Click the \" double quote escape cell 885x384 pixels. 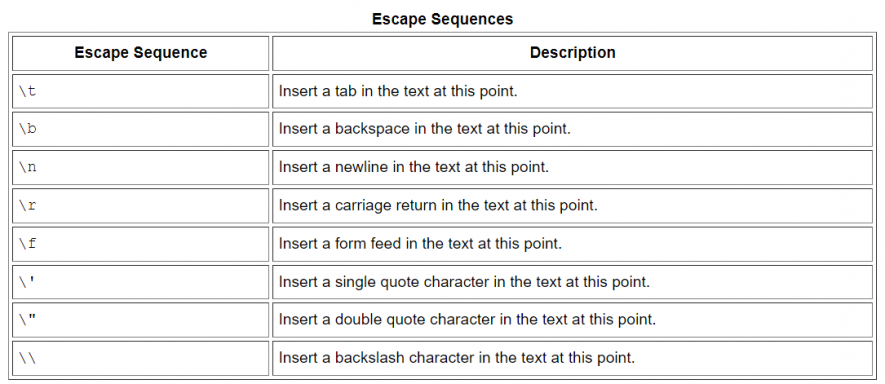coord(141,320)
